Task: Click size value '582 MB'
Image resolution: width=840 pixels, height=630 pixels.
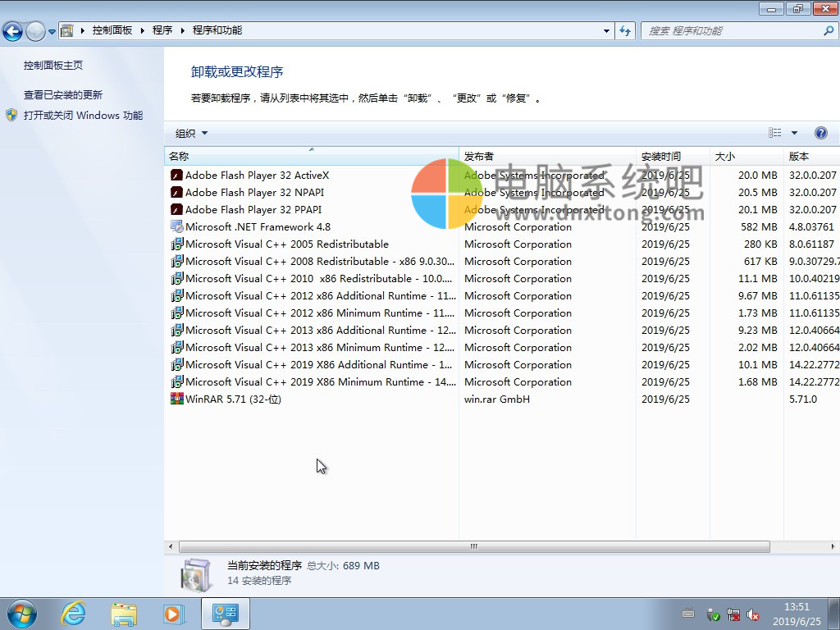Action: click(x=759, y=227)
